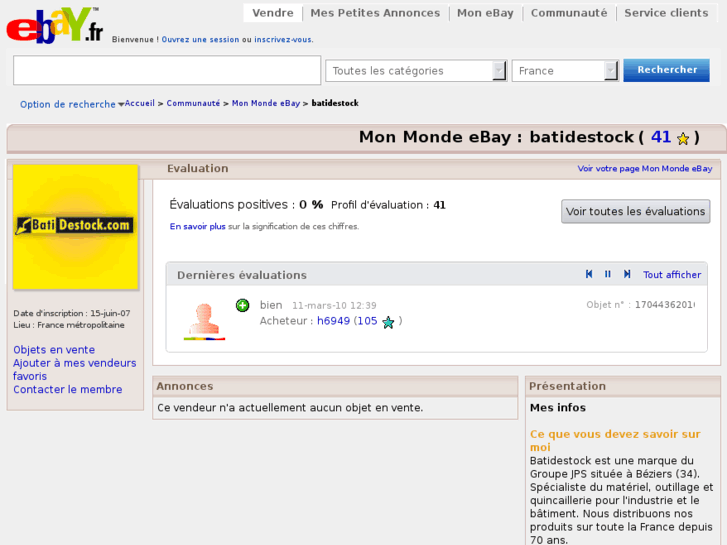The image size is (727, 545).
Task: Skip to first feedback entry
Action: pyautogui.click(x=589, y=274)
